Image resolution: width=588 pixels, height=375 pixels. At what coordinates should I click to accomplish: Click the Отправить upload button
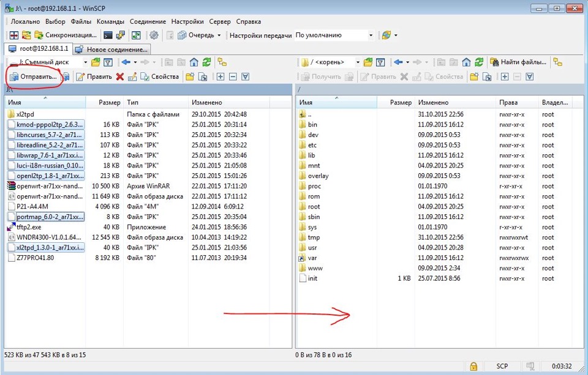[x=33, y=77]
